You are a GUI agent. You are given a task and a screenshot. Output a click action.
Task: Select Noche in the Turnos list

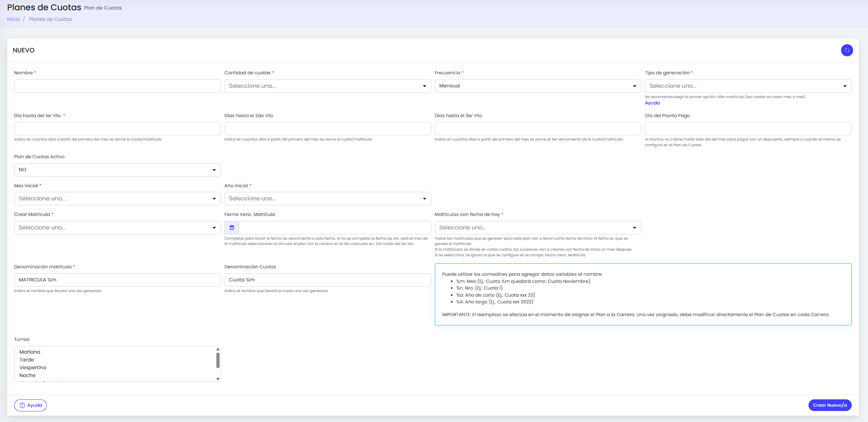(x=27, y=375)
